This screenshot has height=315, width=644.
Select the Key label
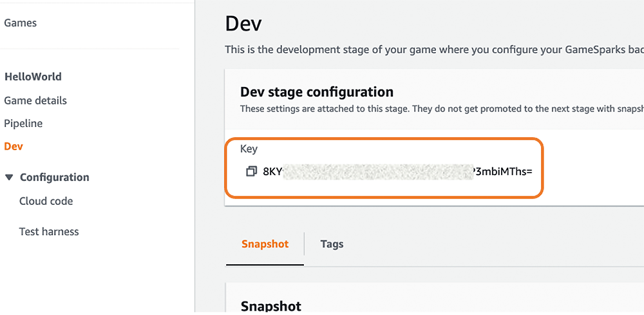pos(249,149)
